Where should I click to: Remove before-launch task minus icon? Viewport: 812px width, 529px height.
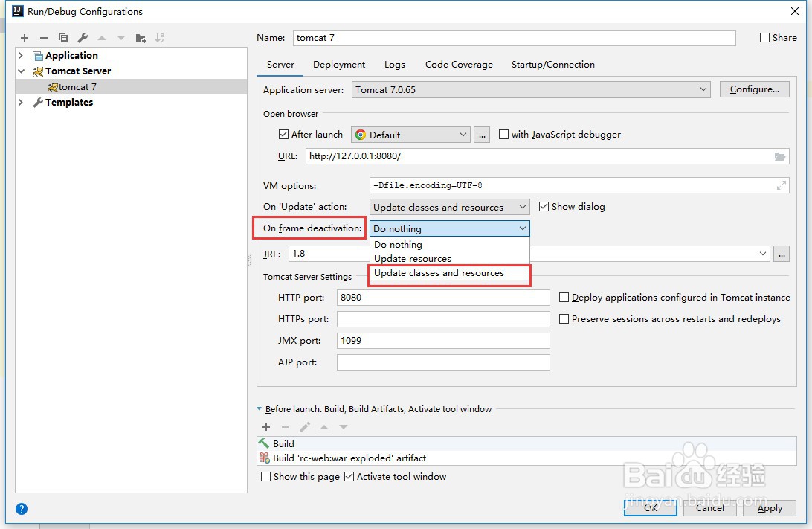tap(286, 427)
